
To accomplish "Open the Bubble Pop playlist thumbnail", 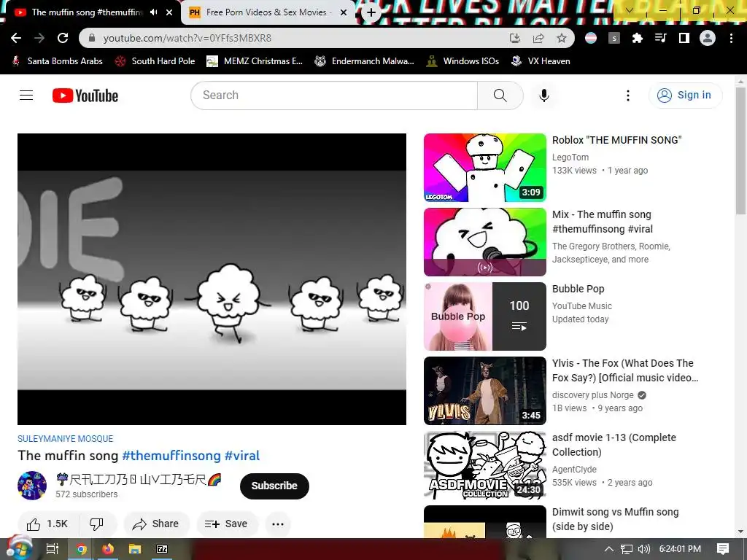I will [x=485, y=316].
